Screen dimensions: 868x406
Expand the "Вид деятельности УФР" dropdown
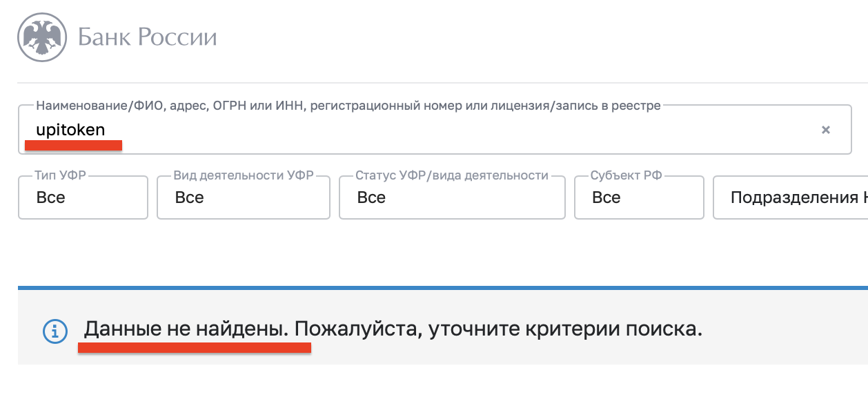tap(243, 197)
